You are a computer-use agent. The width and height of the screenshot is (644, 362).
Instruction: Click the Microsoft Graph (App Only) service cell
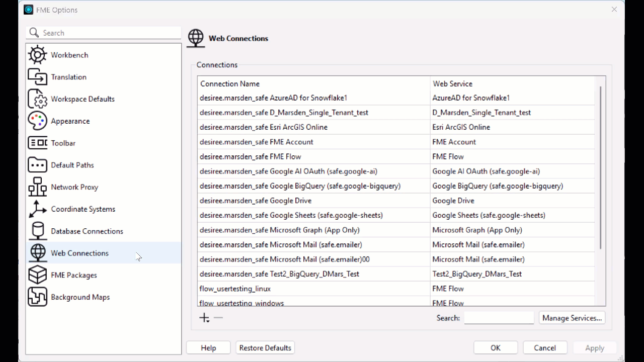click(512, 230)
